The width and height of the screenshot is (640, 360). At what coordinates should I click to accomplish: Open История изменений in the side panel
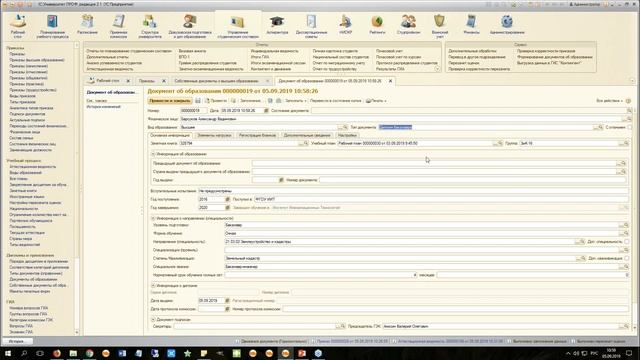[x=103, y=107]
